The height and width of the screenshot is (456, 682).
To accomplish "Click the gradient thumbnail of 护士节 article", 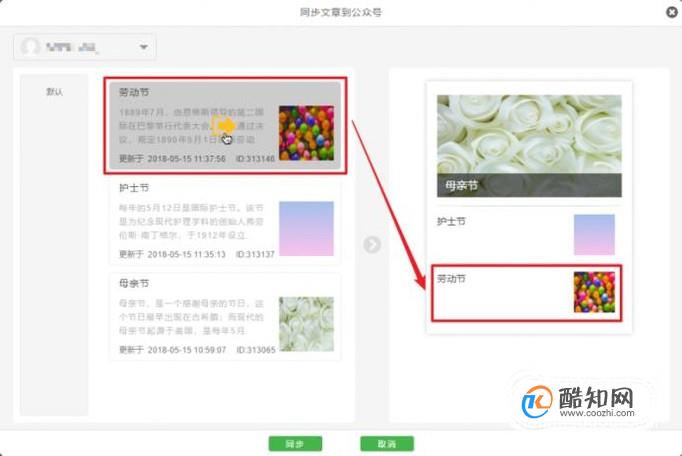I will click(307, 228).
